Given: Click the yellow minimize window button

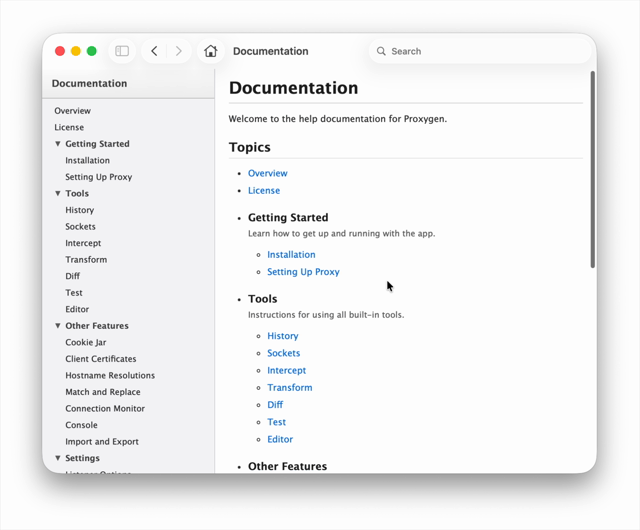Looking at the screenshot, I should (76, 51).
